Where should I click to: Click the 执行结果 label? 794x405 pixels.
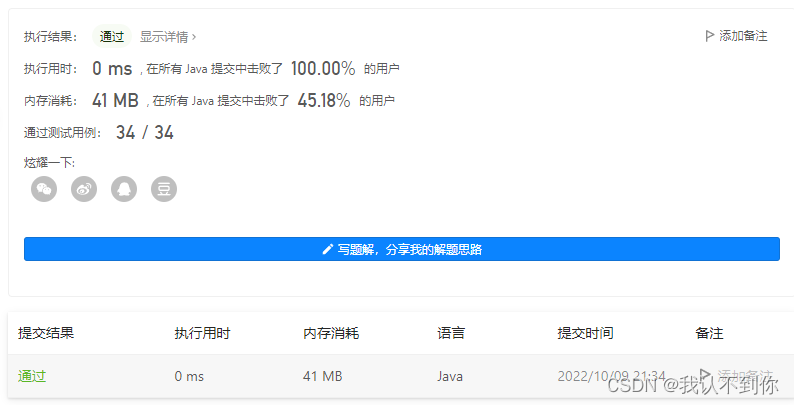point(51,36)
